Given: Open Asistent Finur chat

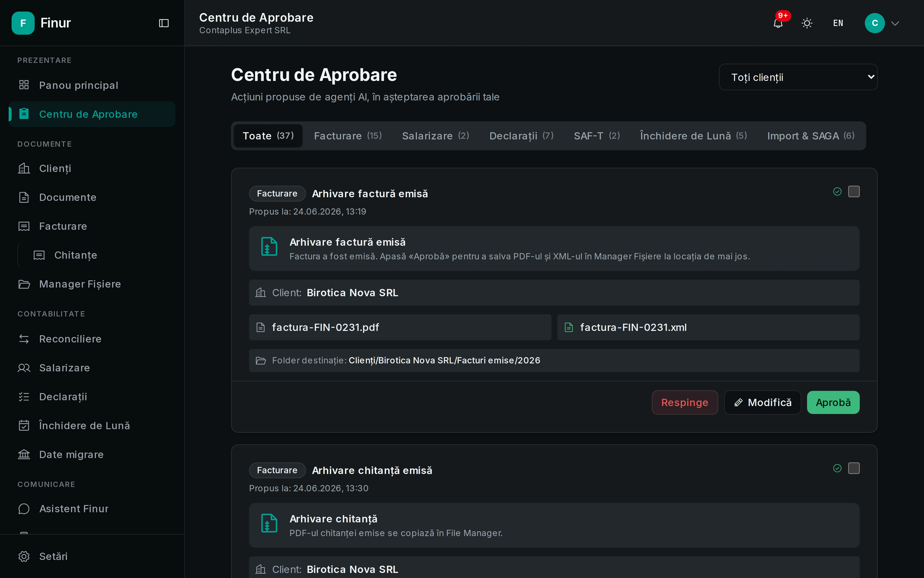Looking at the screenshot, I should [92, 509].
